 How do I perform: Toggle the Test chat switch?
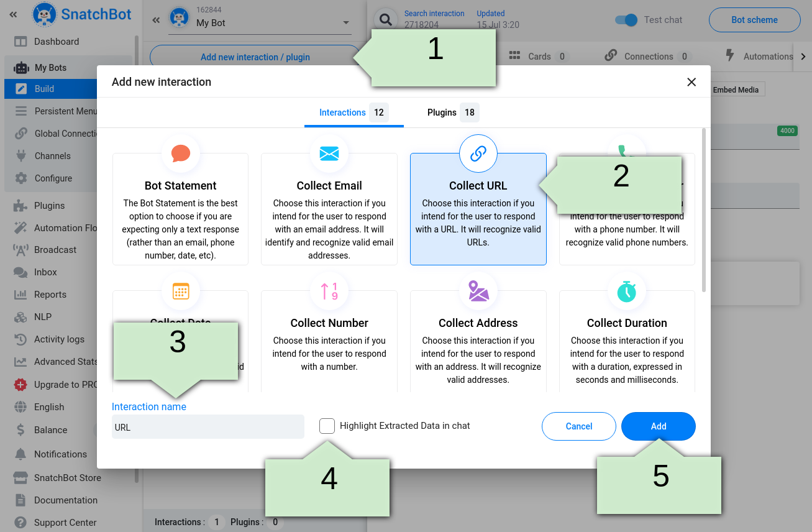click(626, 20)
